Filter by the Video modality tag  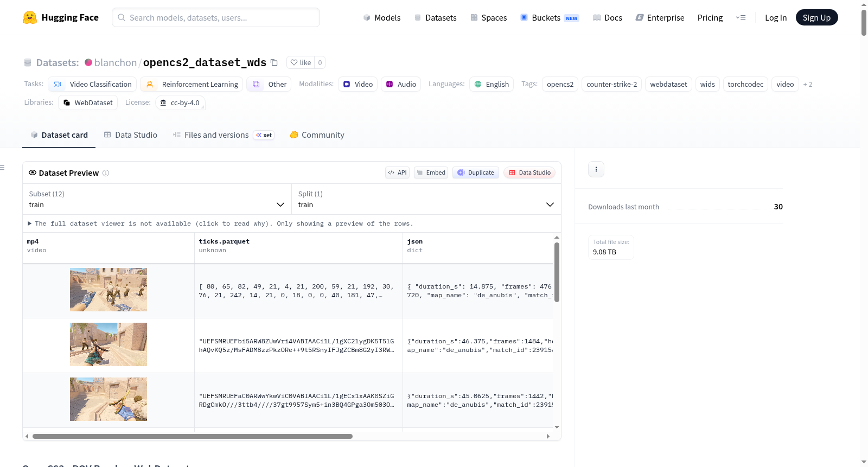pyautogui.click(x=358, y=84)
